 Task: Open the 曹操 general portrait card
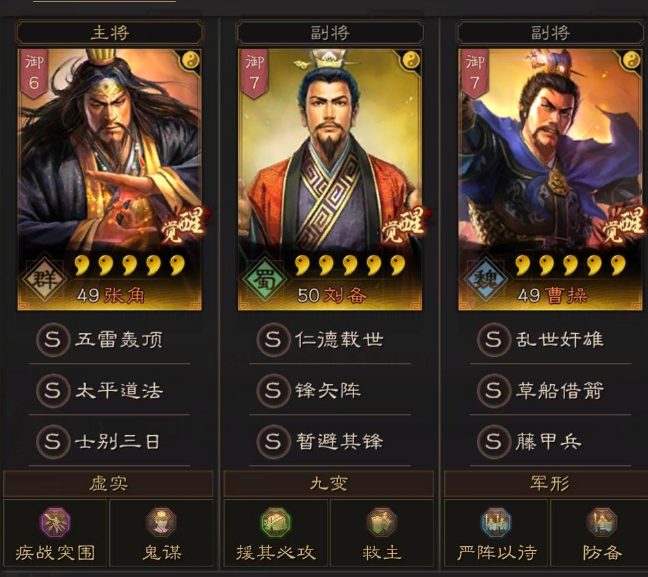point(550,179)
